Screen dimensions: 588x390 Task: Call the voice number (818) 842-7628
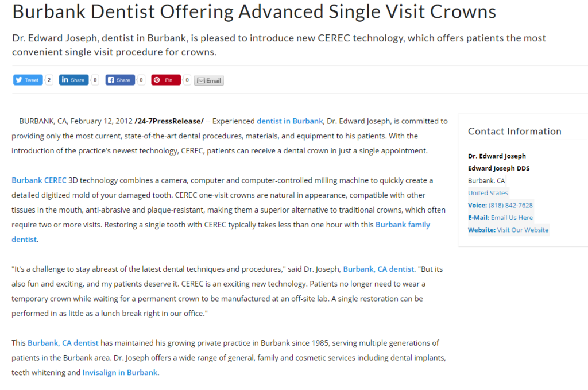coord(510,206)
